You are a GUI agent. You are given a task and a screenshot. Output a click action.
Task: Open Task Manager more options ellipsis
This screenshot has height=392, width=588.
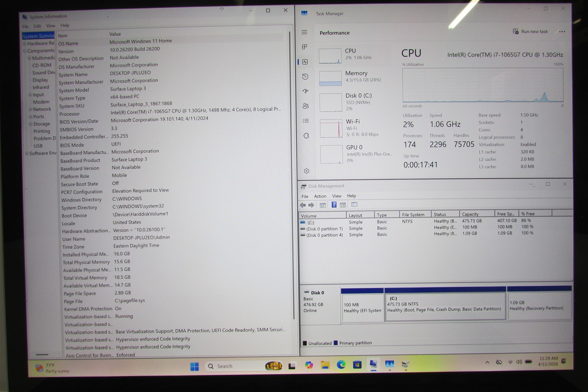point(562,32)
